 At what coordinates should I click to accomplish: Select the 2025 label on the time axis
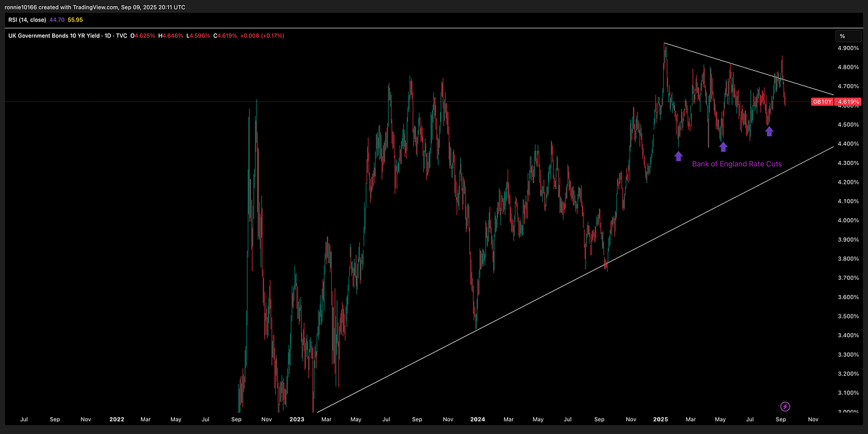660,419
